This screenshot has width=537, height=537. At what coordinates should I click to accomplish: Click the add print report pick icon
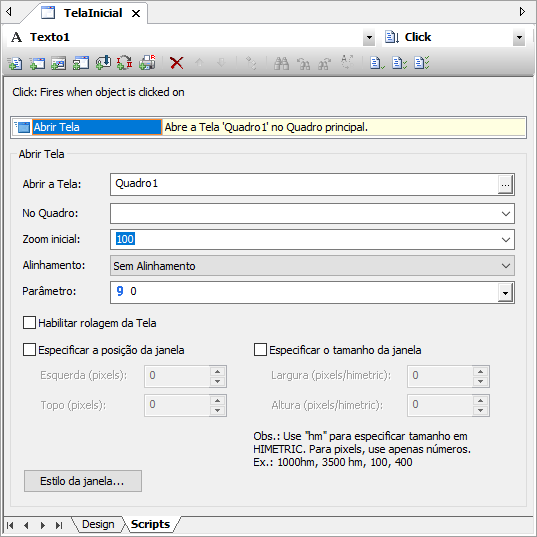pos(147,63)
